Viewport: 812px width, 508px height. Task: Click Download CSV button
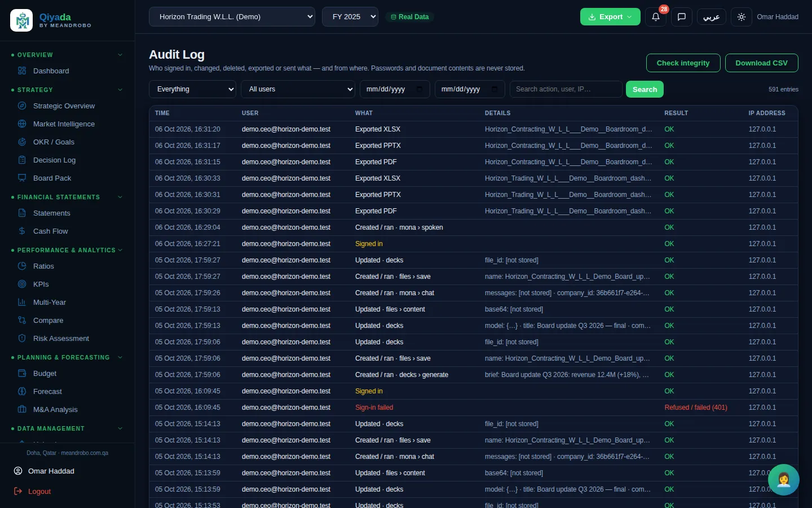(x=761, y=63)
